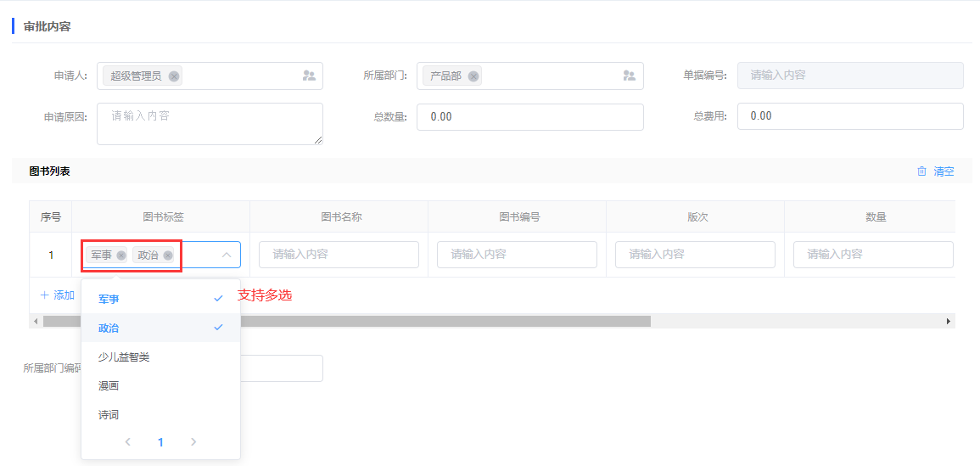Click the 申请原因 text area

(210, 124)
